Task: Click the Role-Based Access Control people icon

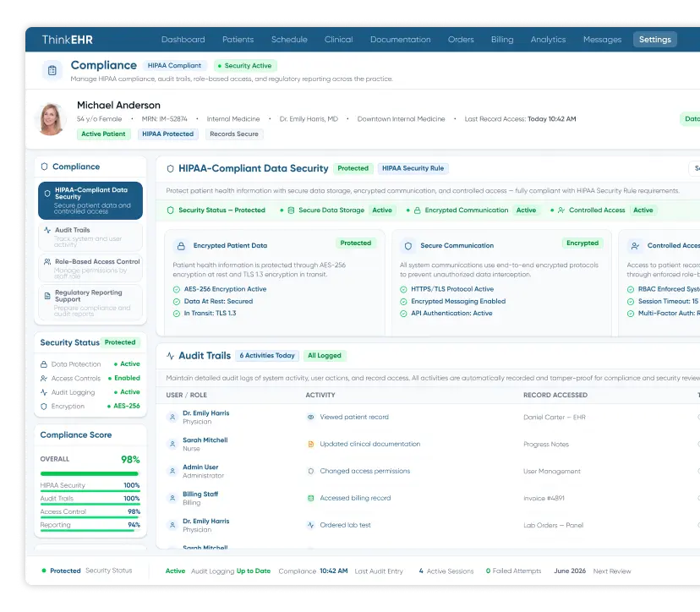Action: pyautogui.click(x=47, y=261)
